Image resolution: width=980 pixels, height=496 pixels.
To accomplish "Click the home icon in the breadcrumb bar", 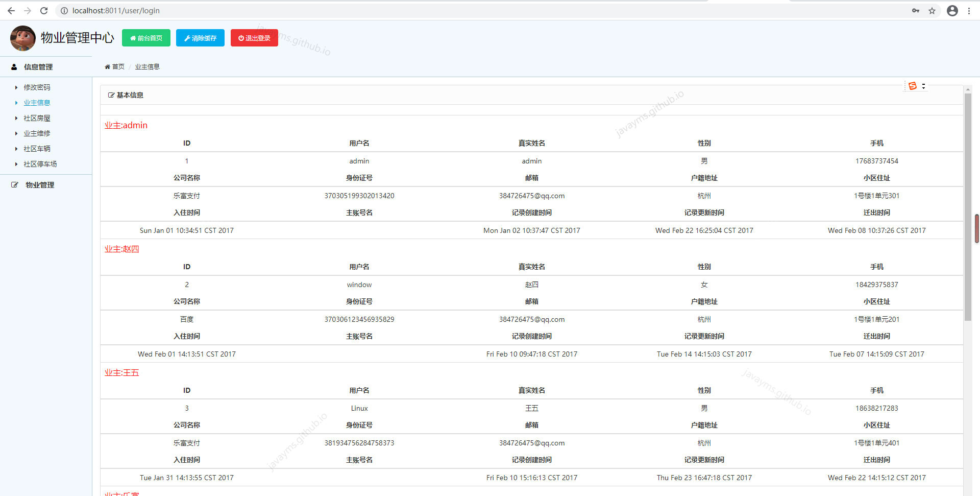I will click(x=107, y=66).
